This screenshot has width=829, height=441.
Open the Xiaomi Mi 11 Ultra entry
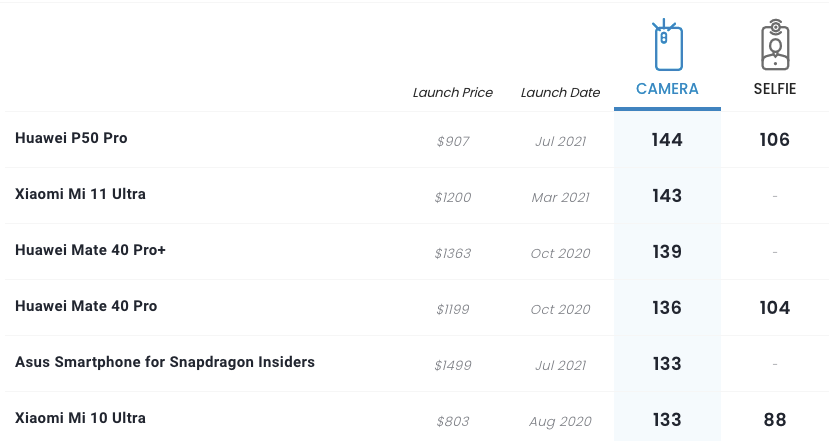pyautogui.click(x=80, y=194)
